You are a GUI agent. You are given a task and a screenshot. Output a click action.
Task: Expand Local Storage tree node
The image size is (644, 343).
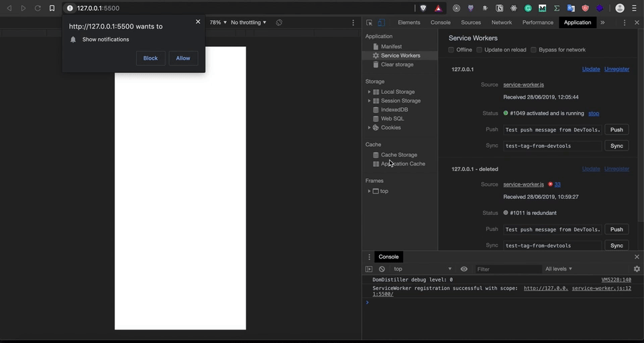tap(369, 92)
